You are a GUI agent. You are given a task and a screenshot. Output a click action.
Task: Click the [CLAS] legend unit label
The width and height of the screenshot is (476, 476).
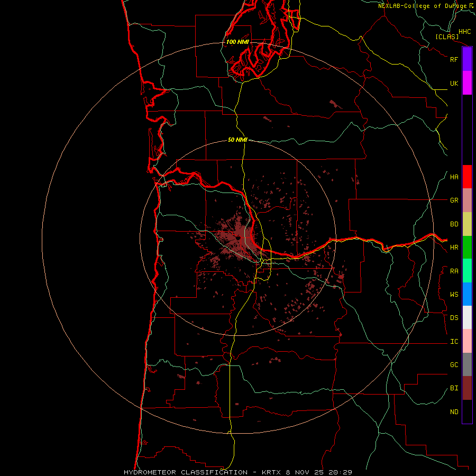click(447, 36)
